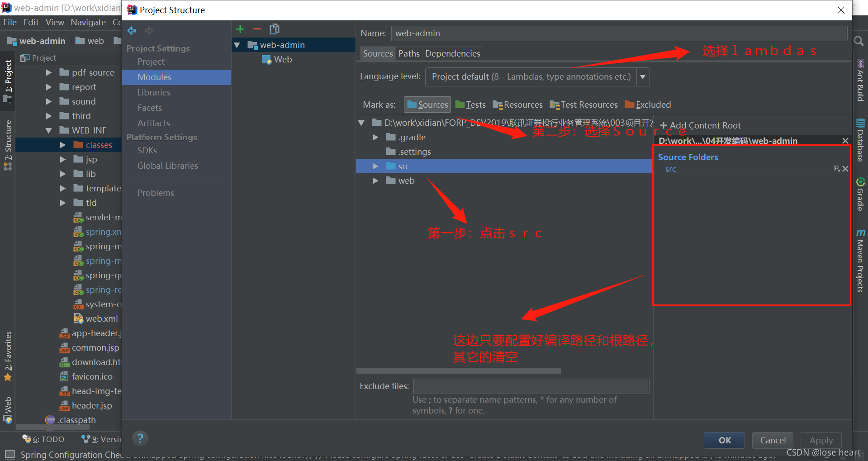Open the Web tool window on left

8,410
